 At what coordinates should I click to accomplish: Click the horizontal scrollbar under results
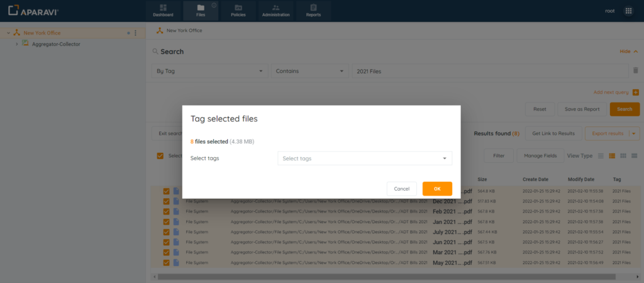tap(377, 276)
